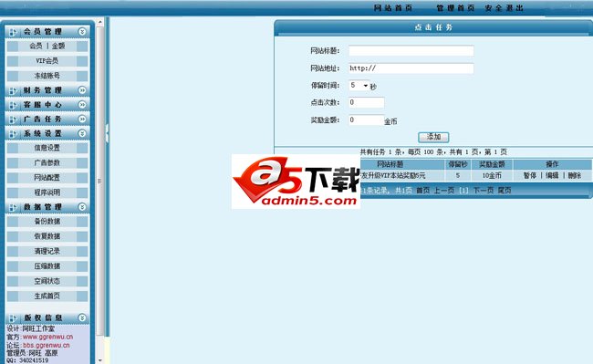The height and width of the screenshot is (364, 593).
Task: Click the 客服中心 header icon
Action: click(x=14, y=105)
